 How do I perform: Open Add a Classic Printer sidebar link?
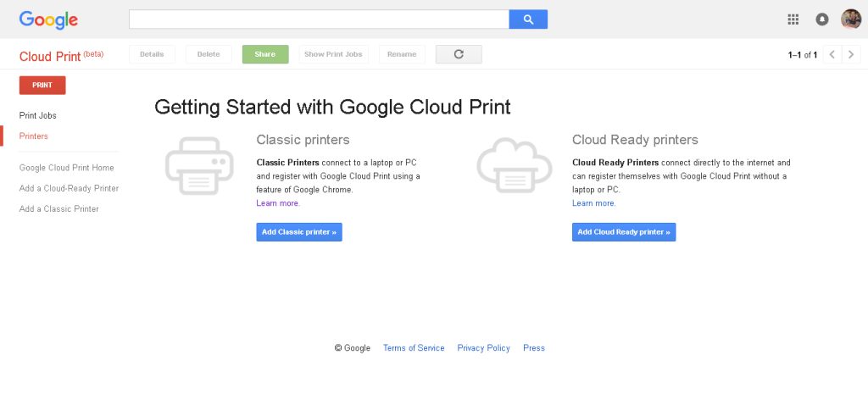tap(59, 209)
